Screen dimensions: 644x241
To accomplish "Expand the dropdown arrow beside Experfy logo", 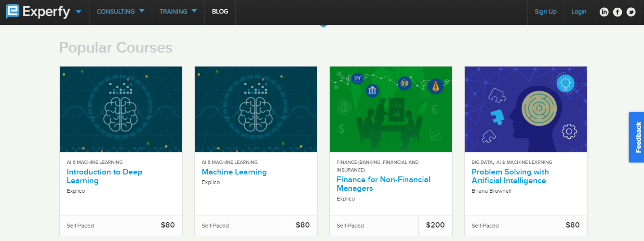I will pos(79,12).
